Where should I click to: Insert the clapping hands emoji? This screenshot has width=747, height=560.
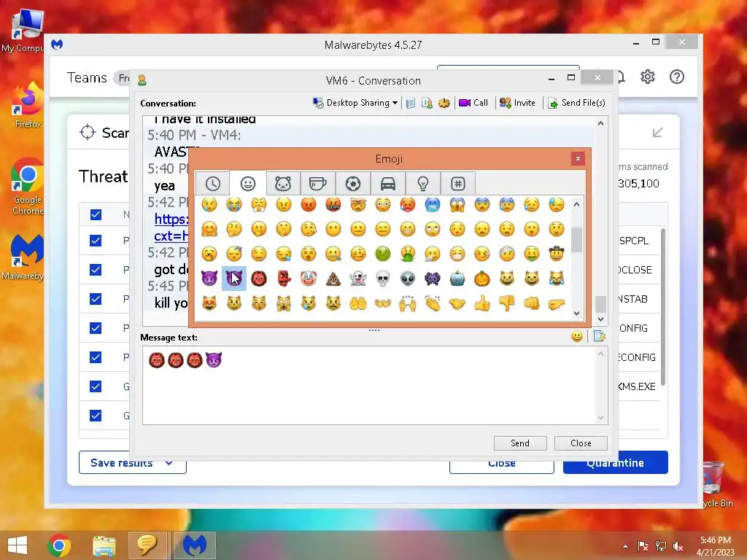(433, 303)
